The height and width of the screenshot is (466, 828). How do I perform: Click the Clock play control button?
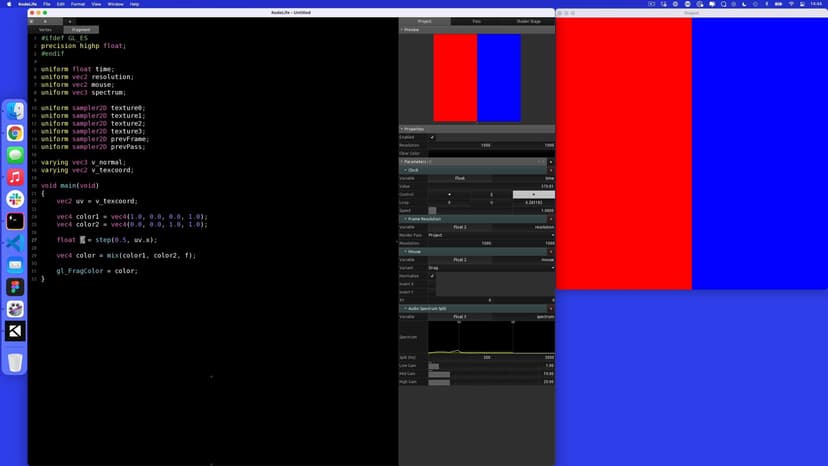[533, 194]
